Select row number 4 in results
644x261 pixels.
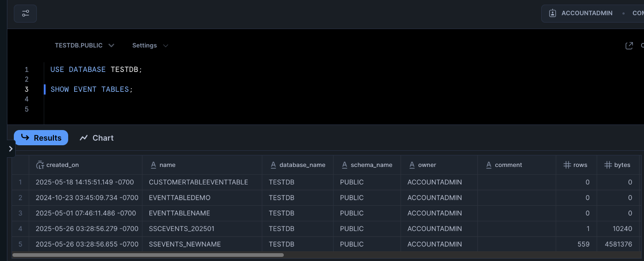pos(20,229)
